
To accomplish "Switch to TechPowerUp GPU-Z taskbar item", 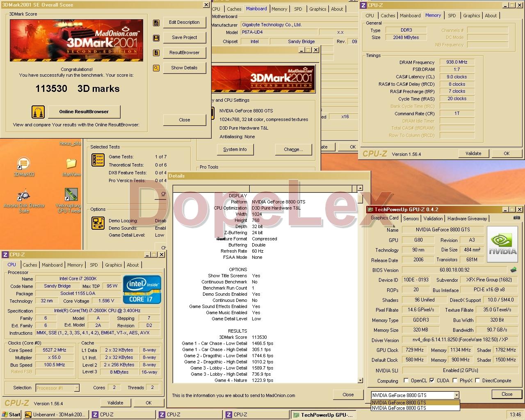I will pos(323,415).
